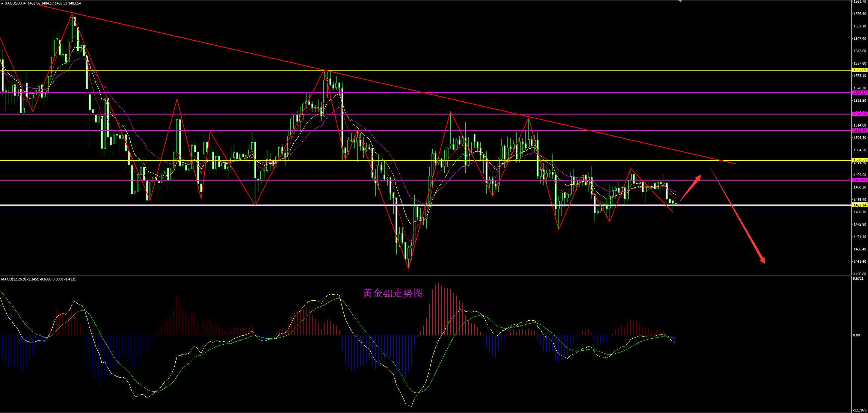The image size is (868, 413).
Task: Select the yellow 1483.14 price label
Action: [860, 205]
